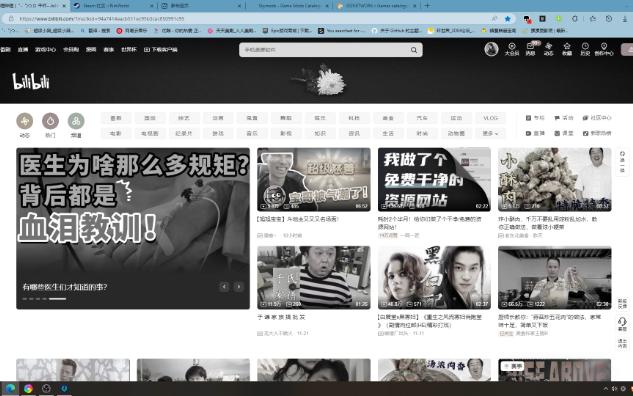
Task: Open the striped-shirt man video thumbnail
Action: [314, 278]
